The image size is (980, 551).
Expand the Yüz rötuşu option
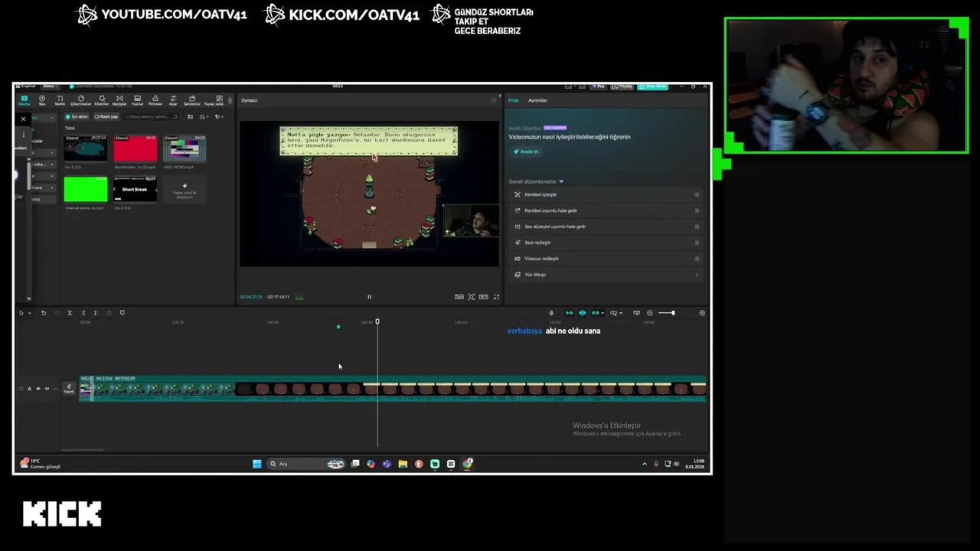(x=697, y=275)
